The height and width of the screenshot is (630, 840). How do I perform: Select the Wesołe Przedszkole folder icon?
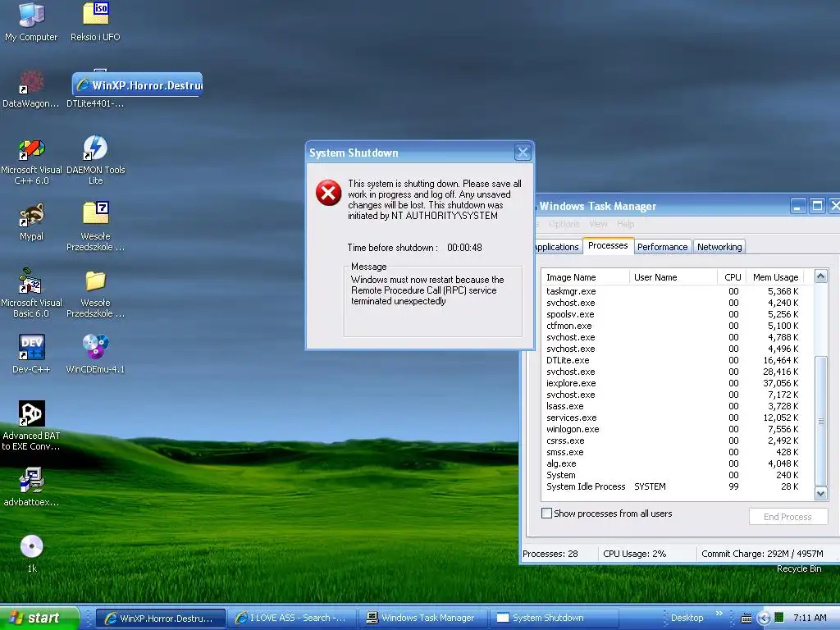95,281
